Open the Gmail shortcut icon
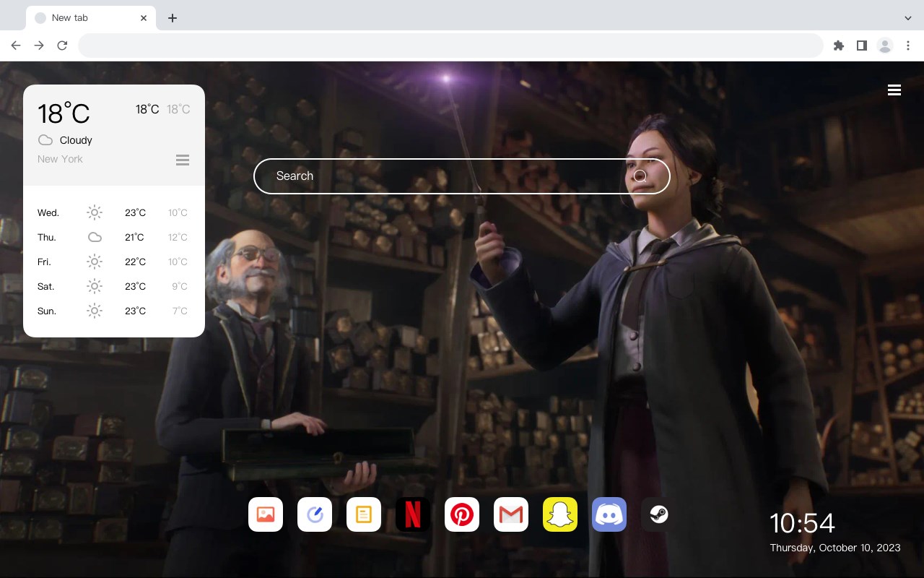The height and width of the screenshot is (578, 924). tap(511, 514)
